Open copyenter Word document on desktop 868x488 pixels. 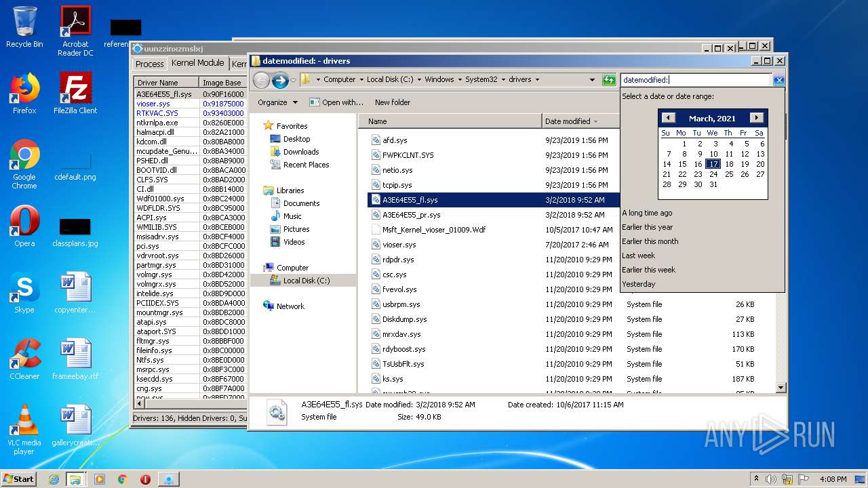pos(75,293)
